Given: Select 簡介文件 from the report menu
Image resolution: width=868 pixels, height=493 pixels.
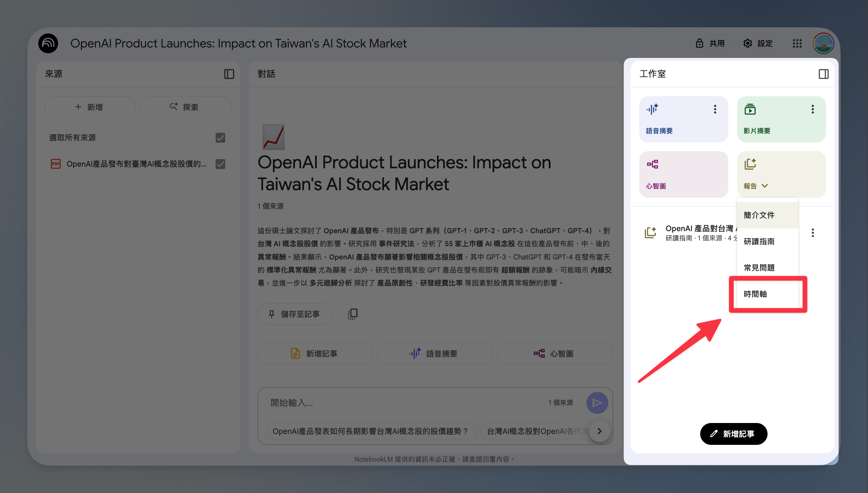Looking at the screenshot, I should coord(768,215).
